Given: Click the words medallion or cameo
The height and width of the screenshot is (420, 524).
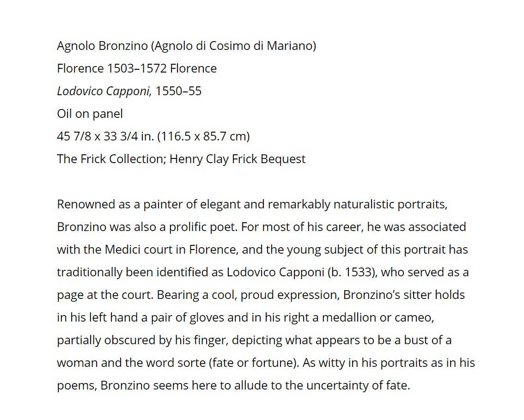Looking at the screenshot, I should click(x=377, y=317).
